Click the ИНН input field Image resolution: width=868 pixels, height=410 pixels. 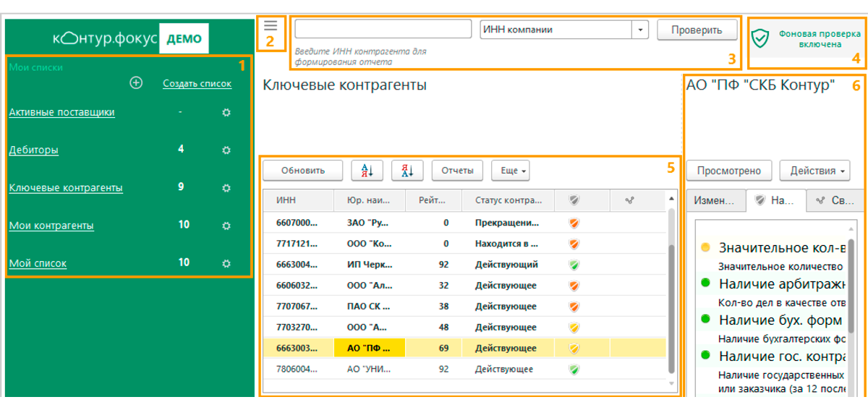pos(383,30)
